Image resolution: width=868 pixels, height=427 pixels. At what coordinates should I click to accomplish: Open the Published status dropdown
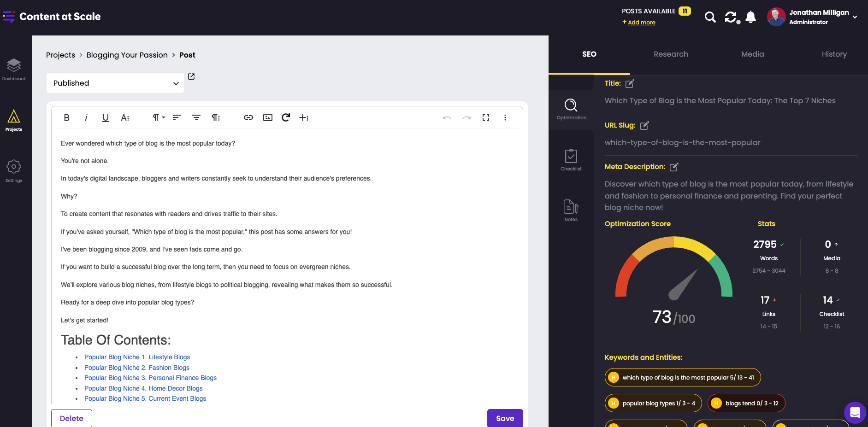click(115, 83)
